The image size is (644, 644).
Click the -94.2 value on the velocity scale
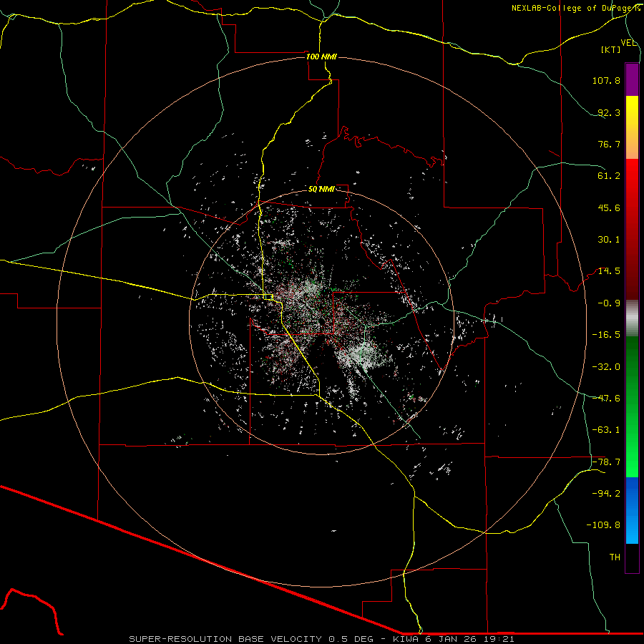click(x=606, y=494)
